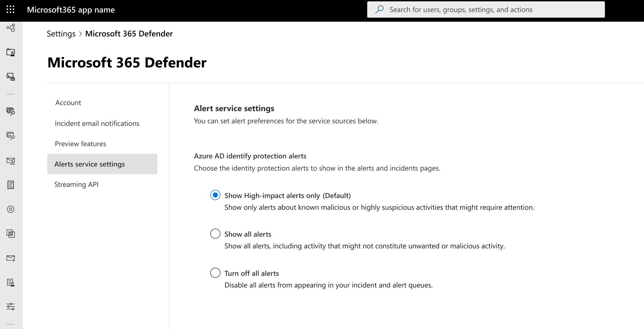Click the Settings breadcrumb link
The width and height of the screenshot is (644, 329).
61,34
